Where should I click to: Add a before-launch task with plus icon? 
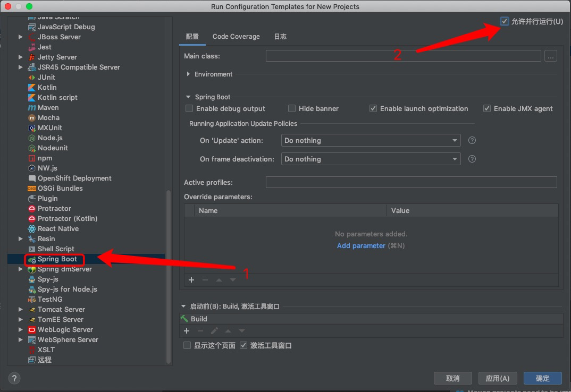pos(187,331)
